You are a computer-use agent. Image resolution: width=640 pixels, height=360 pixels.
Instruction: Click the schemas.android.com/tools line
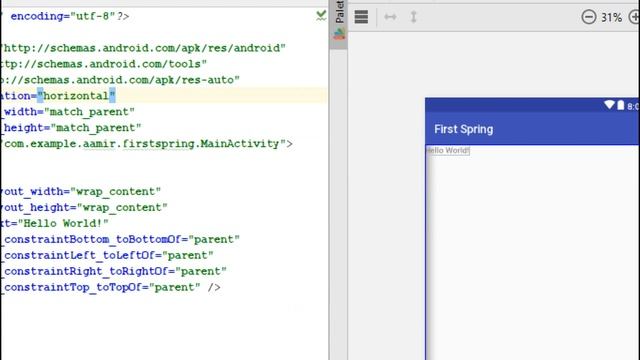(104, 64)
